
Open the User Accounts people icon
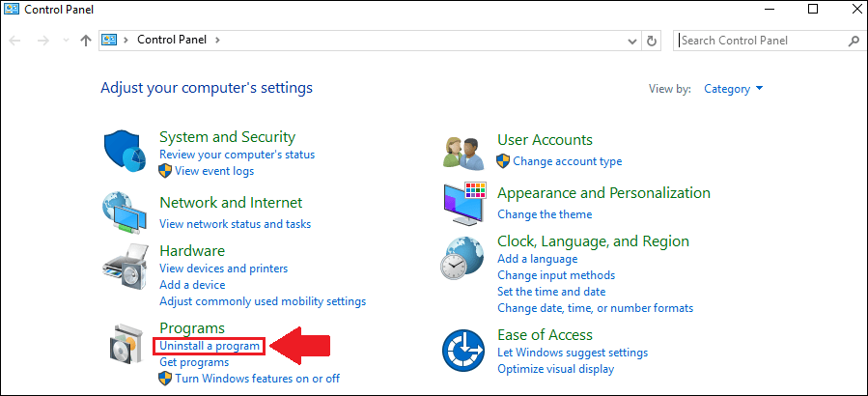pyautogui.click(x=463, y=153)
